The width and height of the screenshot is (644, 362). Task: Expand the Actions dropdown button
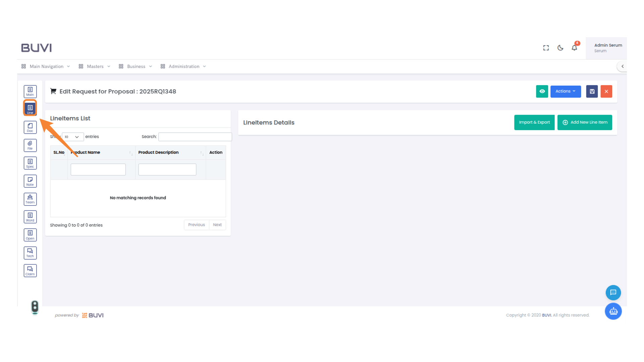pos(565,92)
